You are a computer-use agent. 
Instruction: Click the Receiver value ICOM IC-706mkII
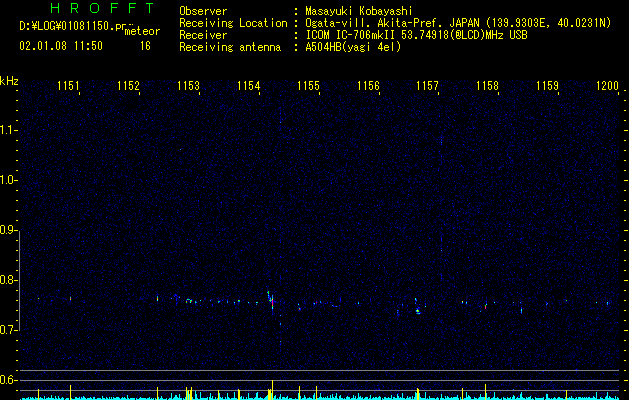click(x=351, y=35)
